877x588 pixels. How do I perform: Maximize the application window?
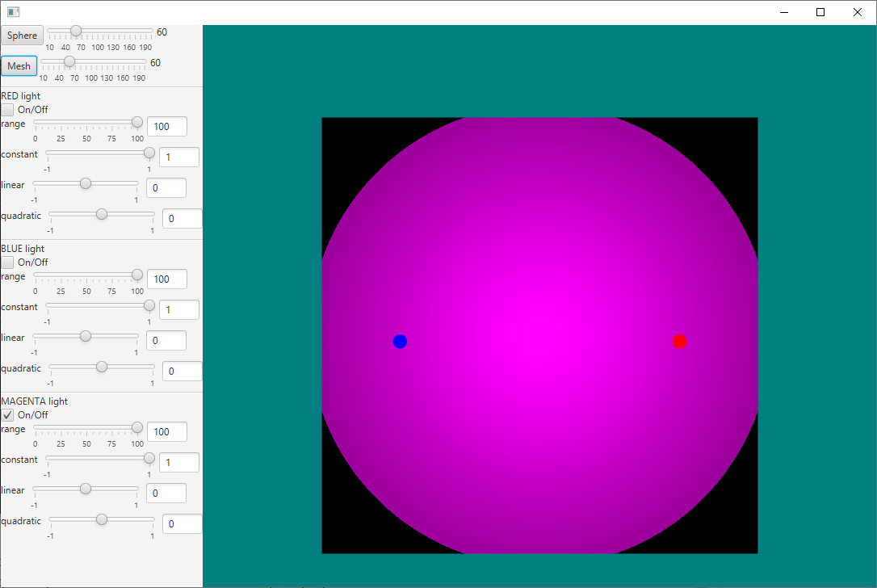[x=820, y=12]
